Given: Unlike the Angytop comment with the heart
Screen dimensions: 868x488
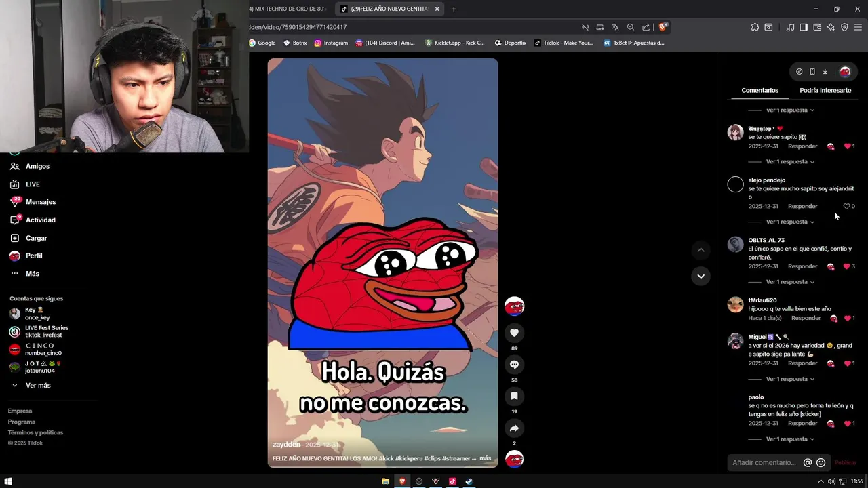Looking at the screenshot, I should point(847,146).
